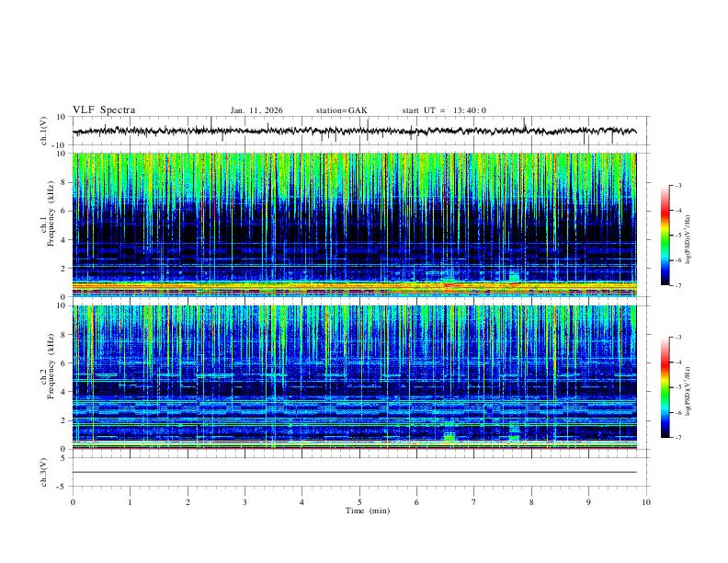The image size is (728, 563).
Task: Click the "ch.3(V)" axis label
Action: (x=44, y=472)
